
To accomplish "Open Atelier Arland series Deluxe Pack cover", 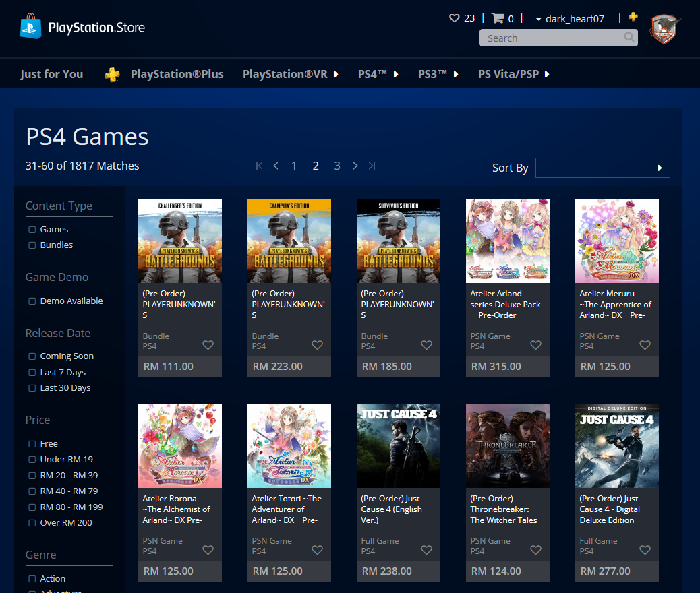I will tap(508, 241).
